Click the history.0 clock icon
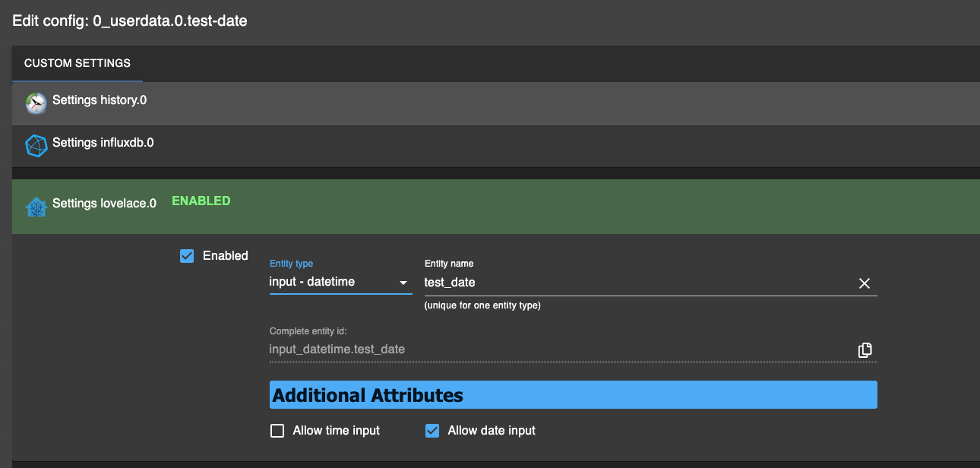 (x=36, y=103)
